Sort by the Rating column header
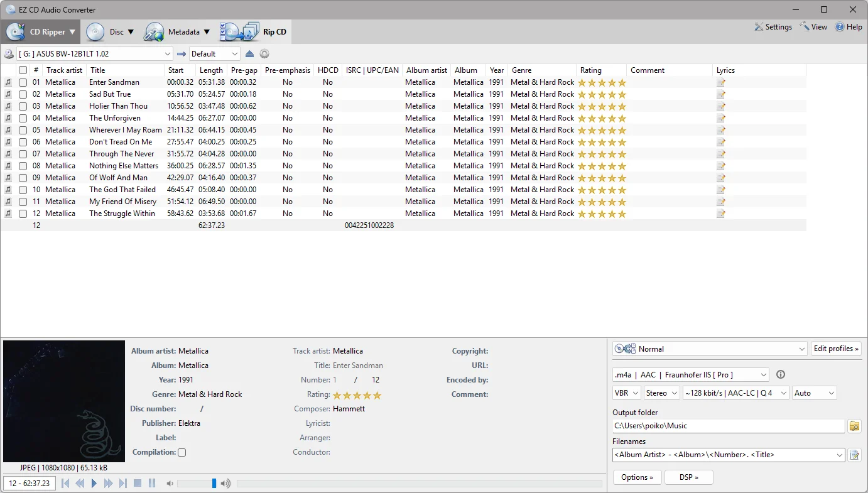Viewport: 868px width, 493px height. [601, 70]
